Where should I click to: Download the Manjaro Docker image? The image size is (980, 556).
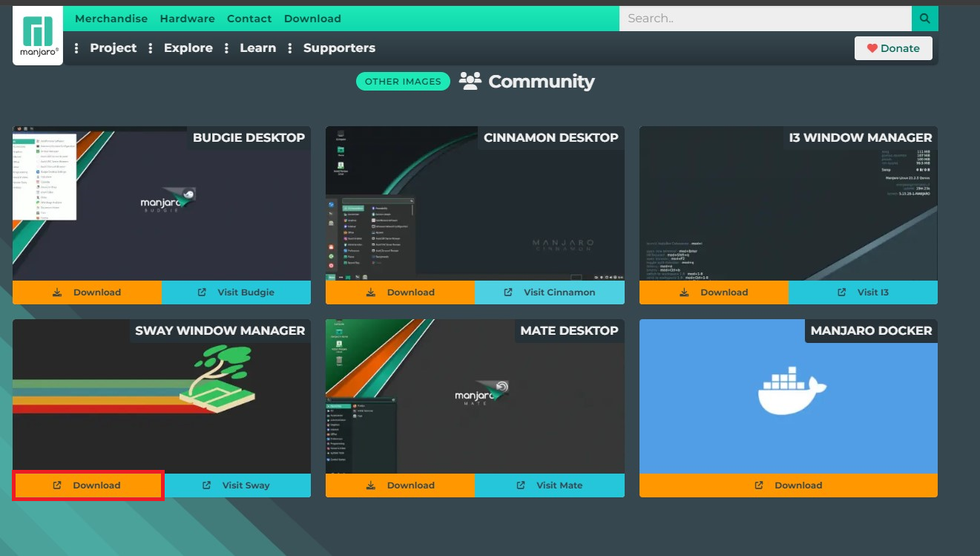[x=789, y=485]
